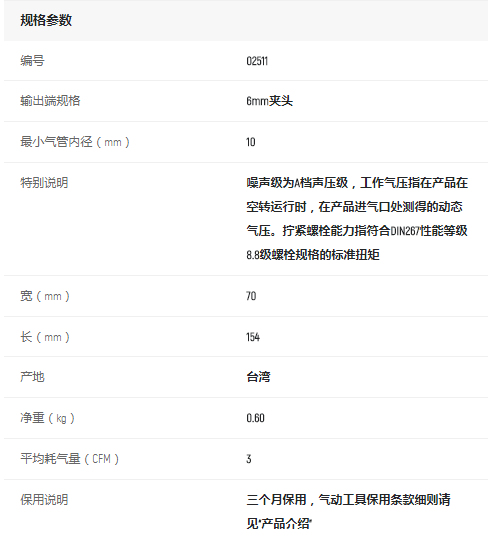Click the minimum hose diameter value 10
This screenshot has width=488, height=542.
coord(251,142)
